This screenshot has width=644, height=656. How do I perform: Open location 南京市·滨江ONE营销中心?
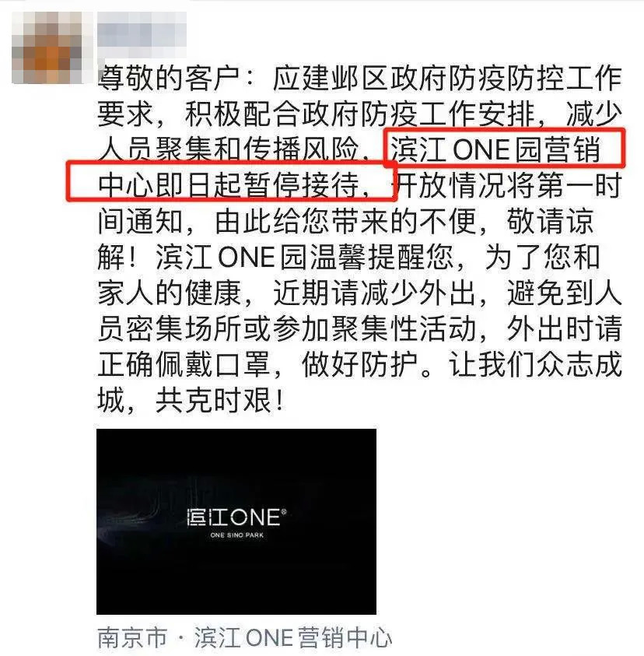(x=245, y=637)
